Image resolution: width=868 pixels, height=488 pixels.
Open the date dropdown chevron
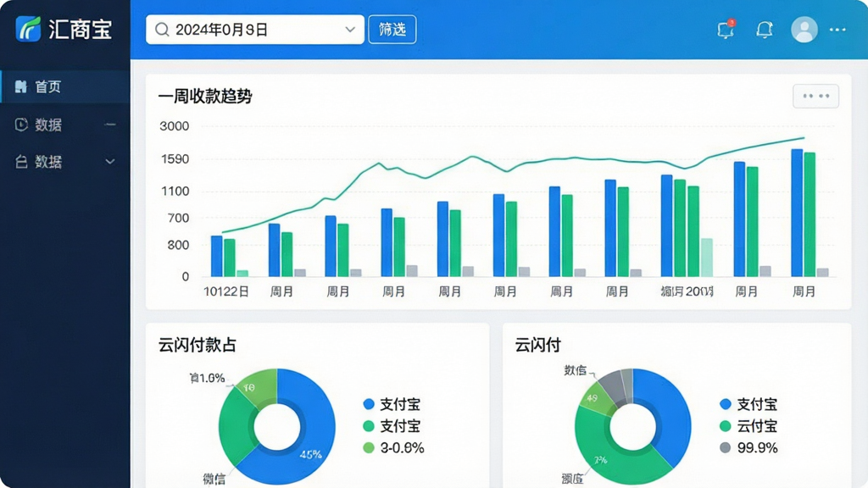tap(350, 30)
